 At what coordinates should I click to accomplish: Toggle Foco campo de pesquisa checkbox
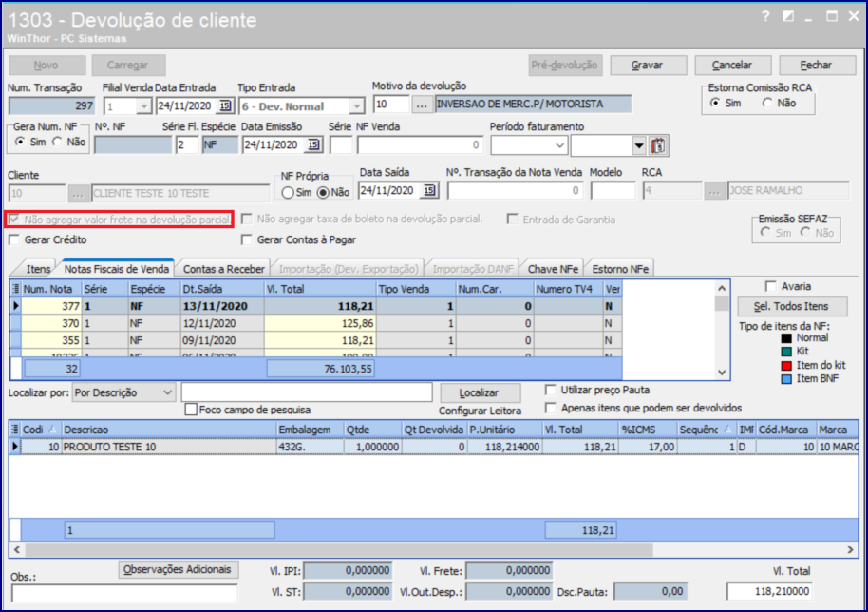click(191, 410)
